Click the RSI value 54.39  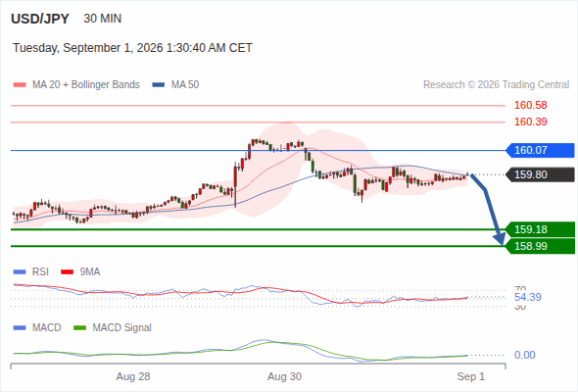pos(527,297)
